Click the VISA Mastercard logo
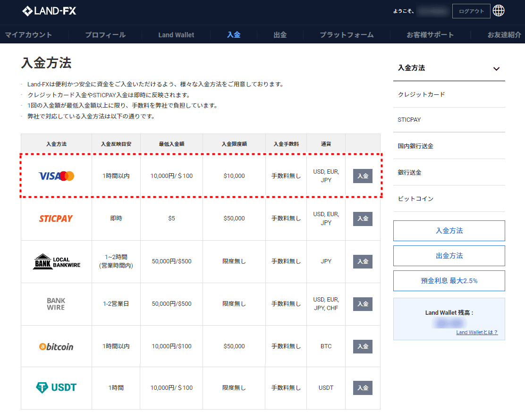Screen dimensions: 525x420 click(x=56, y=176)
